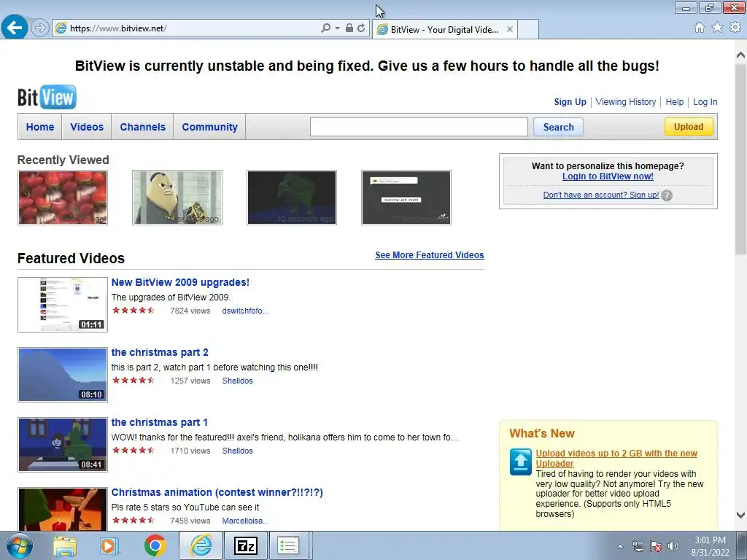Viewport: 747px width, 560px height.
Task: Open the 08:41 video thumbnail
Action: [x=63, y=445]
